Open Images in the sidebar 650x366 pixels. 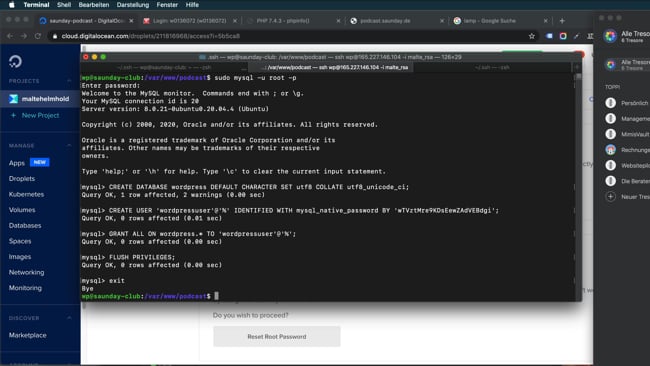[x=20, y=257]
